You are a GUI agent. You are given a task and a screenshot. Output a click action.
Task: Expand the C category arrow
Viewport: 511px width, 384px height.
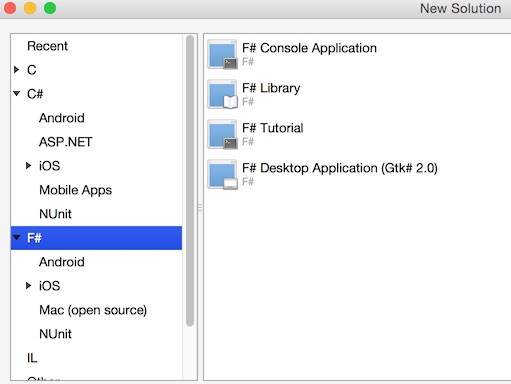point(16,70)
